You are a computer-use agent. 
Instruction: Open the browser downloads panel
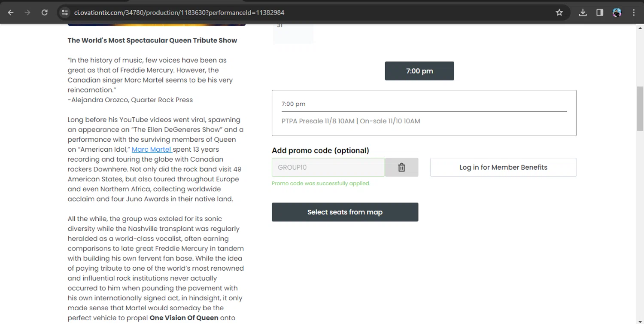click(583, 12)
